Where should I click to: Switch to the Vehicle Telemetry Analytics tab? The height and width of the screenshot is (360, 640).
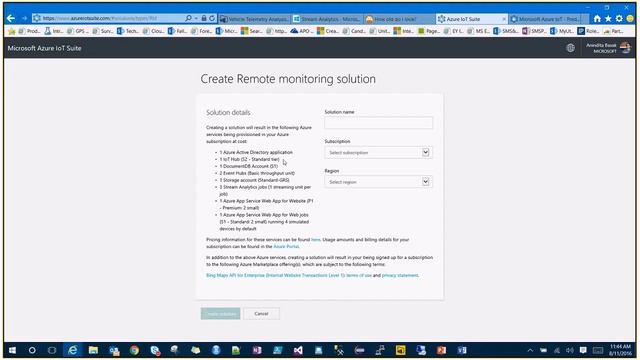[254, 19]
